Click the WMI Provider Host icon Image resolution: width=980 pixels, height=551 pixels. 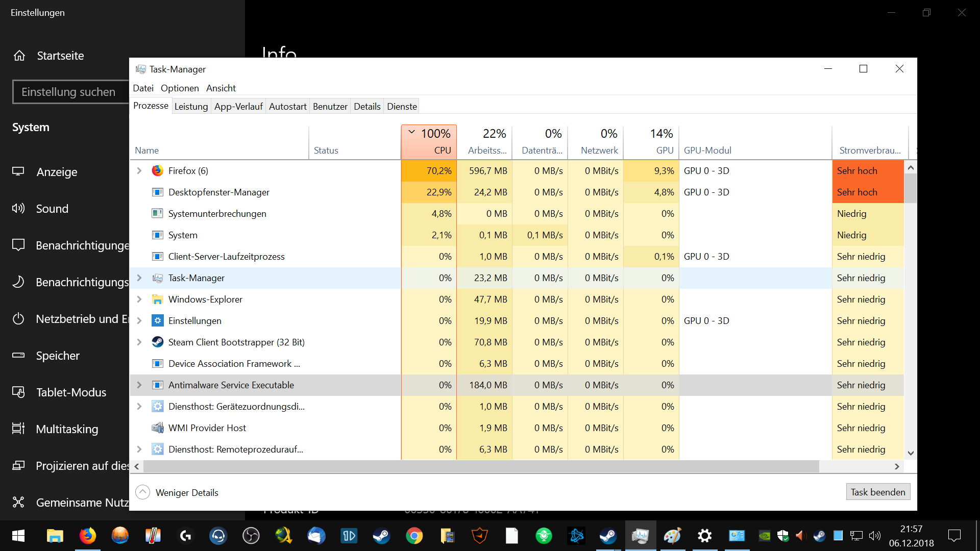click(x=157, y=428)
